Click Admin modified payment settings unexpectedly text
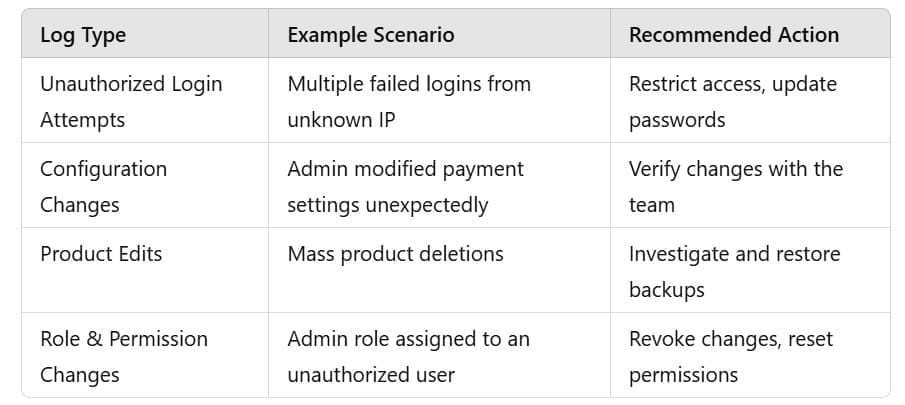The height and width of the screenshot is (405, 905). pos(405,187)
